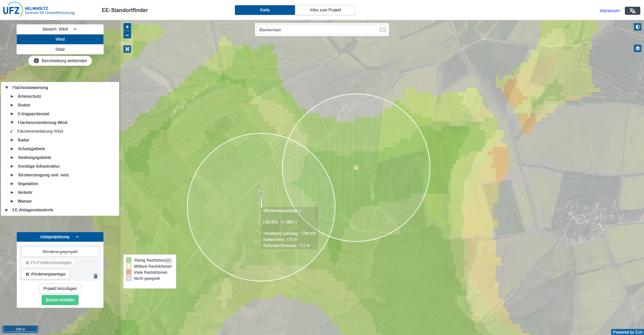Screen dimensions: 644x335
Task: Select the Solar area option
Action: 60,49
